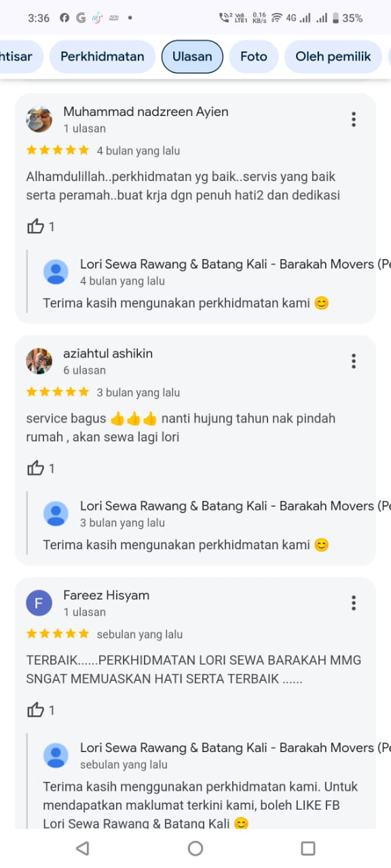391x868 pixels.
Task: Open options menu for Fareez Hisyam's review
Action: 354,603
